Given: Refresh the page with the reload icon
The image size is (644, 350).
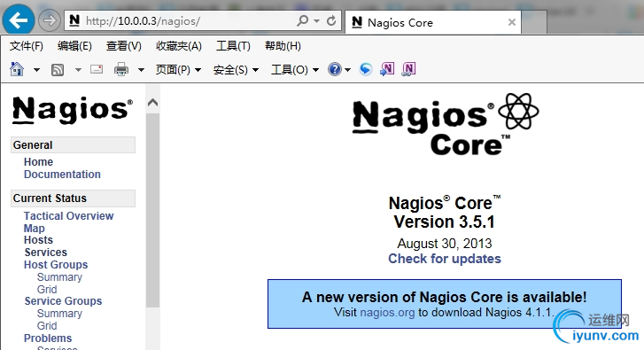Looking at the screenshot, I should pos(331,20).
